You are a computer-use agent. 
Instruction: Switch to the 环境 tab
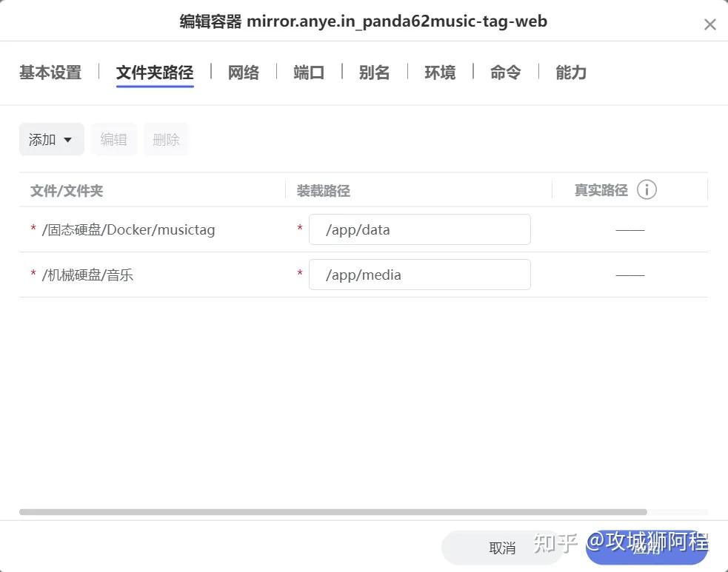coord(439,72)
